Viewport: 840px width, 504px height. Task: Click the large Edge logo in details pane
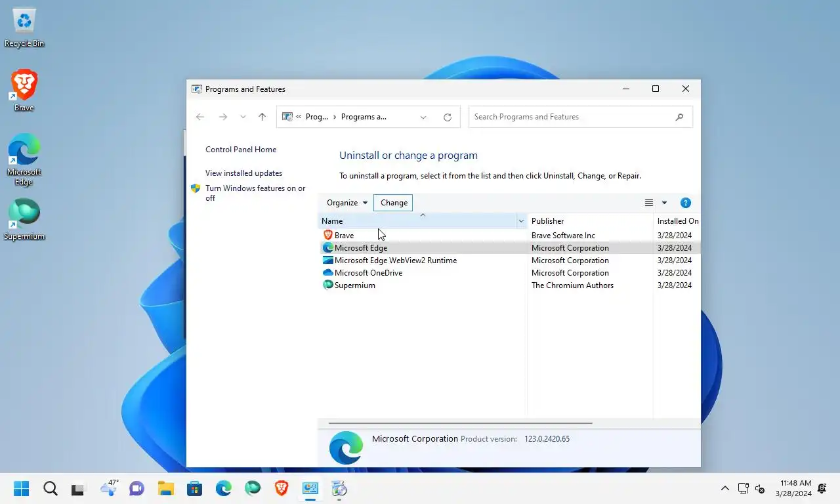click(x=346, y=448)
